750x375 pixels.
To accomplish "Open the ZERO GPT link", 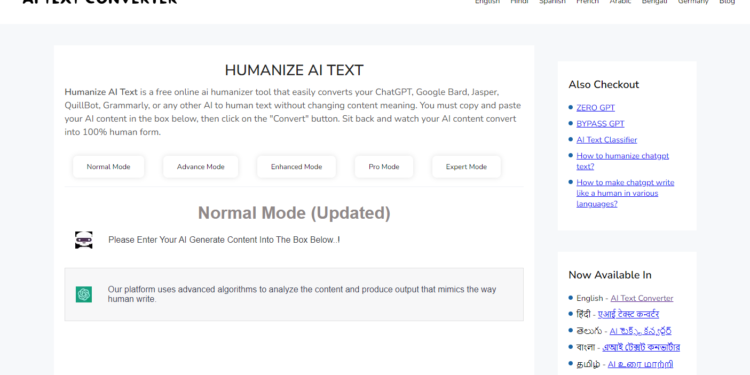I will [596, 108].
